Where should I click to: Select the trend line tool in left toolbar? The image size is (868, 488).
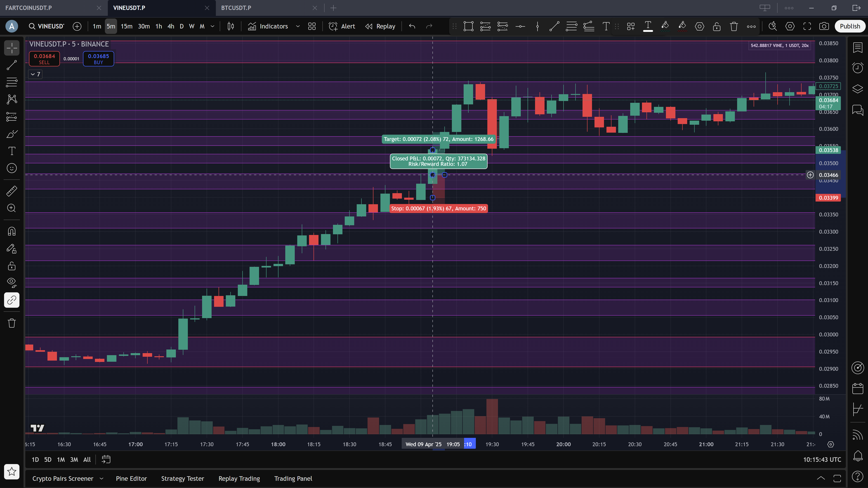(x=12, y=65)
